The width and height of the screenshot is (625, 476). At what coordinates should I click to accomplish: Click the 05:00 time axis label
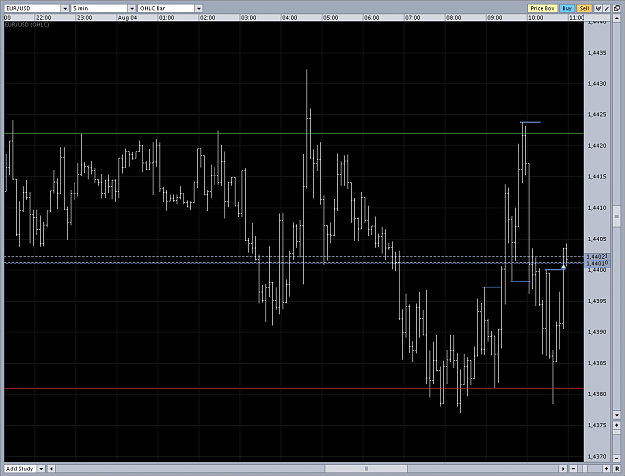[x=330, y=18]
